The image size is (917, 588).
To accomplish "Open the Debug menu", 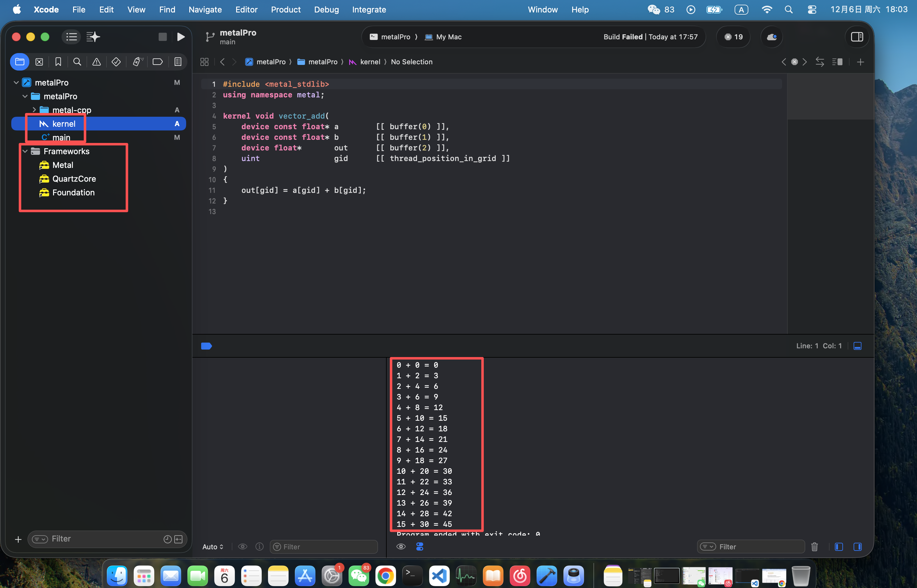I will pyautogui.click(x=326, y=10).
